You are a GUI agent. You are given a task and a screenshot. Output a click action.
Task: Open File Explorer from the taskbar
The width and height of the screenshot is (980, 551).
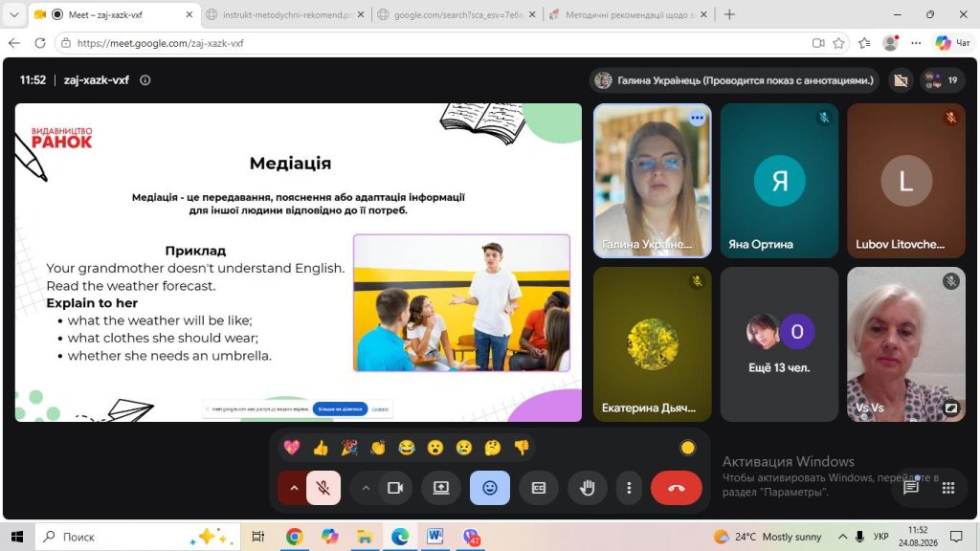(365, 537)
